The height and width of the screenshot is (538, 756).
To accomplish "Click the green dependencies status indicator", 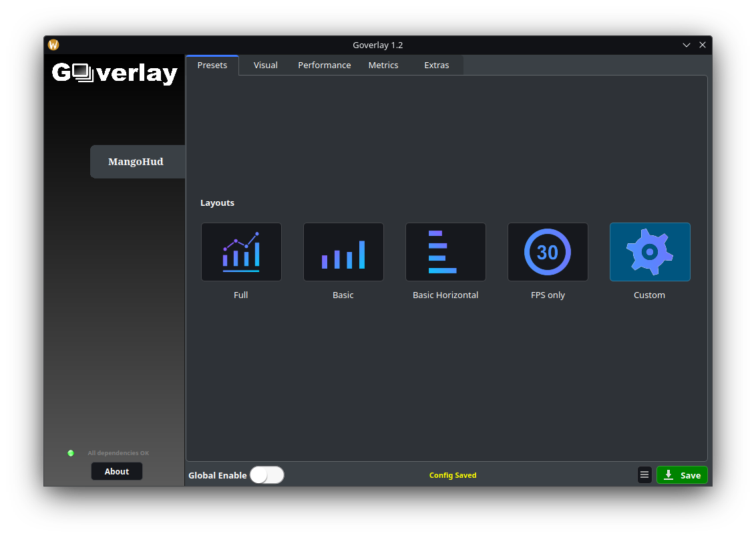I will 71,453.
